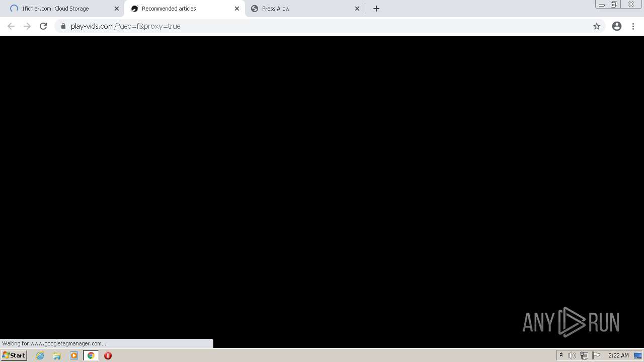
Task: Close the 1fichier.com tab
Action: (117, 9)
